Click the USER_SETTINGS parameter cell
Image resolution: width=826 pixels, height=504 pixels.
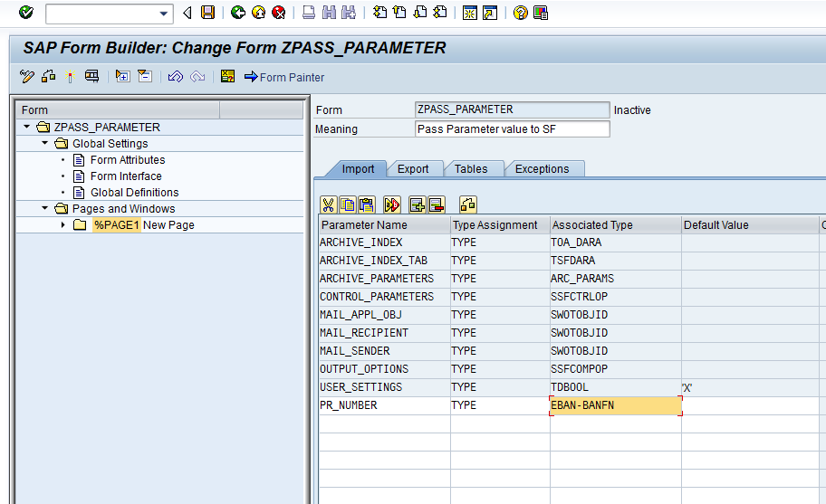coord(385,387)
